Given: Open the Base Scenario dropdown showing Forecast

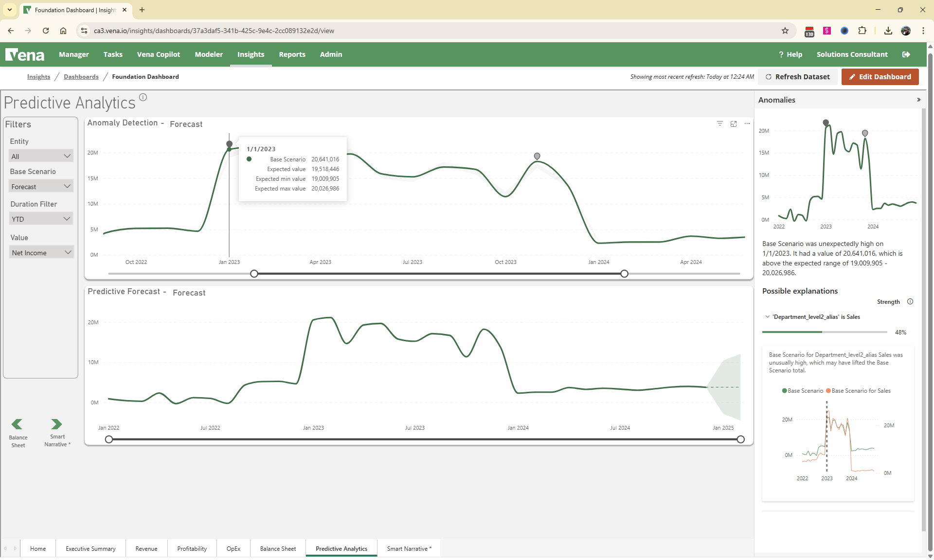Looking at the screenshot, I should click(41, 186).
